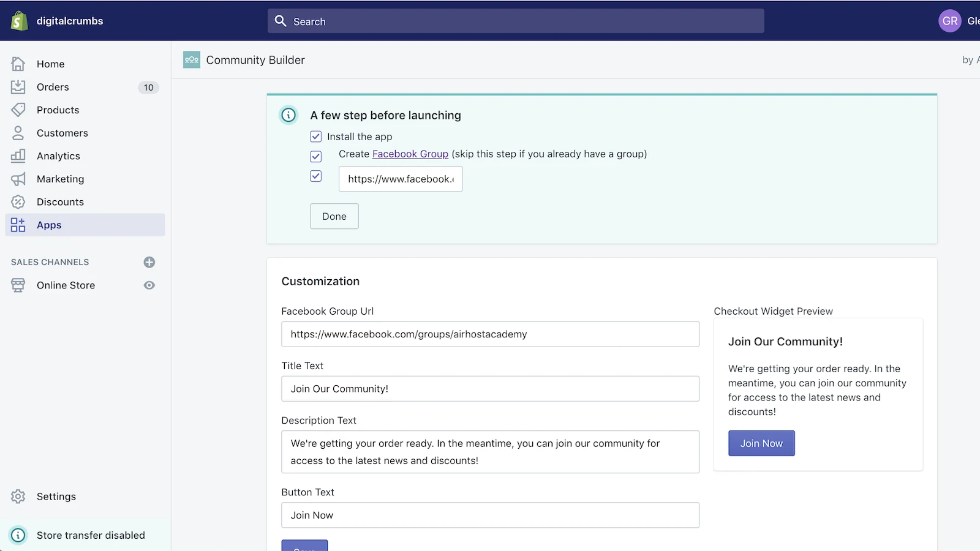Click the Settings gear icon
Image resolution: width=980 pixels, height=551 pixels.
click(18, 497)
